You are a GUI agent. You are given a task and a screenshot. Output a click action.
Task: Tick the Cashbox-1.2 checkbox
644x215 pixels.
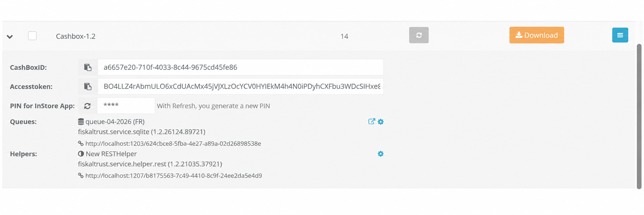click(x=32, y=36)
